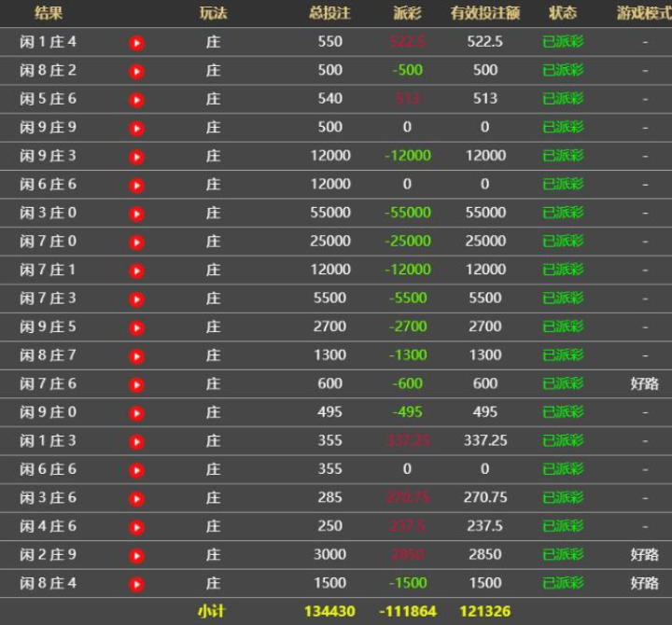Viewport: 672px width, 625px height.
Task: Click the 小计 subtotal label
Action: [211, 611]
